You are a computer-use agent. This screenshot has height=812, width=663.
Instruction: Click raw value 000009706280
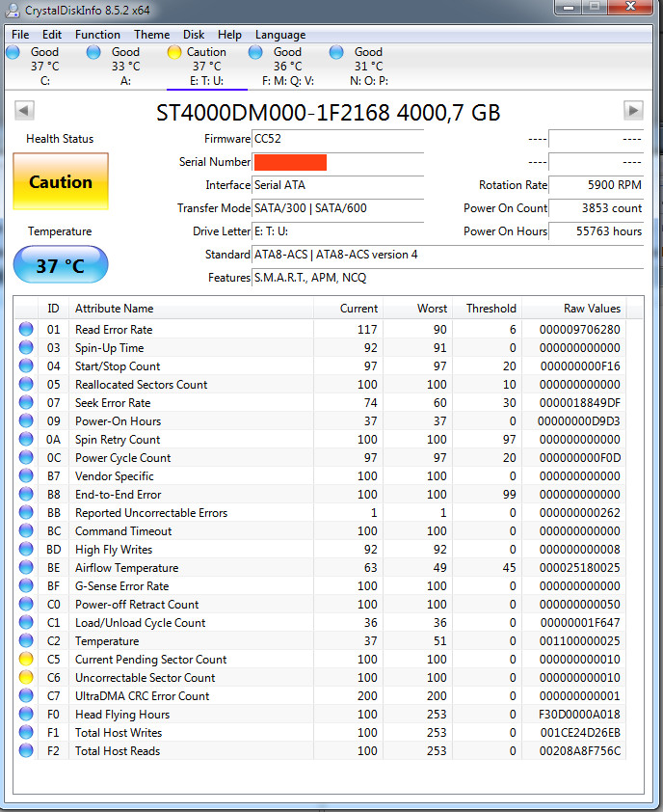pos(580,330)
